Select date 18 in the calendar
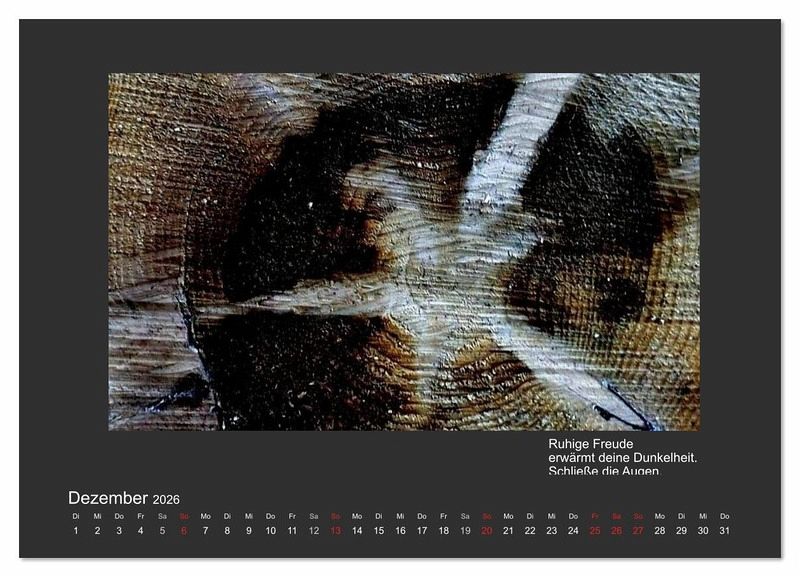Image resolution: width=800 pixels, height=577 pixels. tap(443, 531)
